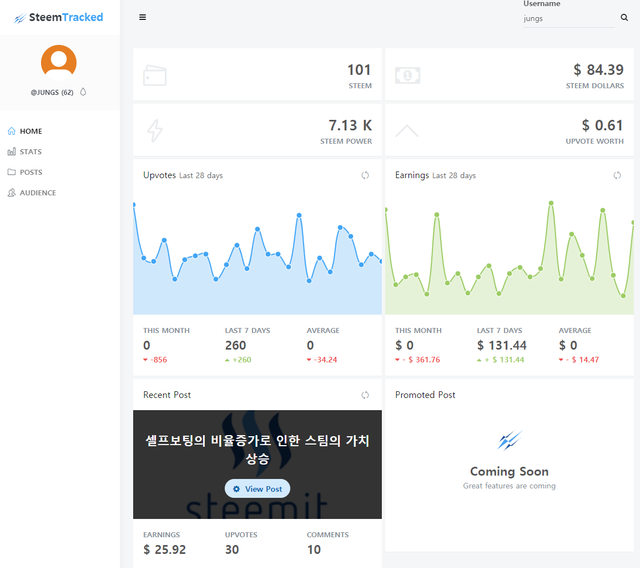Viewport: 640px width, 568px height.
Task: Click inside the Earnings green line chart
Action: pyautogui.click(x=509, y=257)
